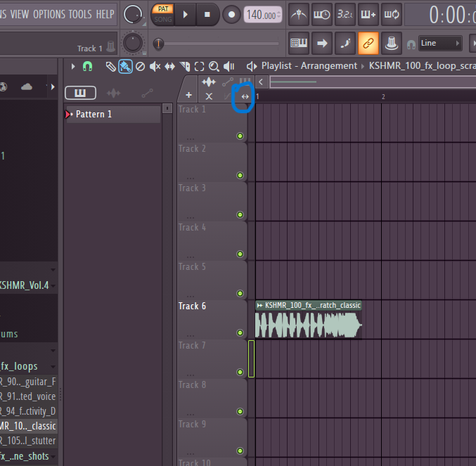
Task: Click the waveform icon above the track header
Action: tap(209, 82)
